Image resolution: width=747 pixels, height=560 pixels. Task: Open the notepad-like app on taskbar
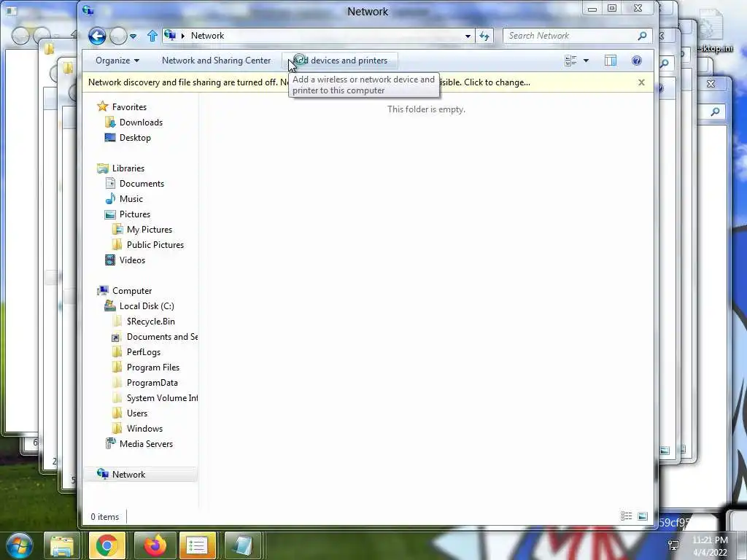pyautogui.click(x=242, y=545)
